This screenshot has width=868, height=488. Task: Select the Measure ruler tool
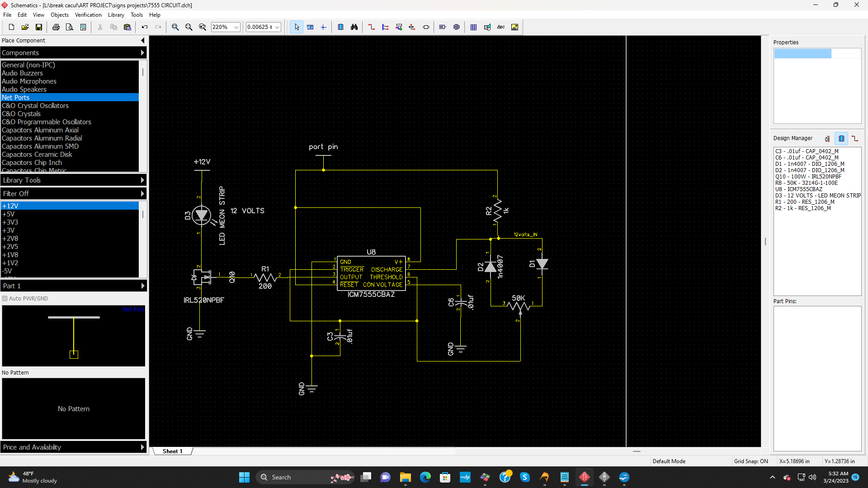tap(310, 27)
